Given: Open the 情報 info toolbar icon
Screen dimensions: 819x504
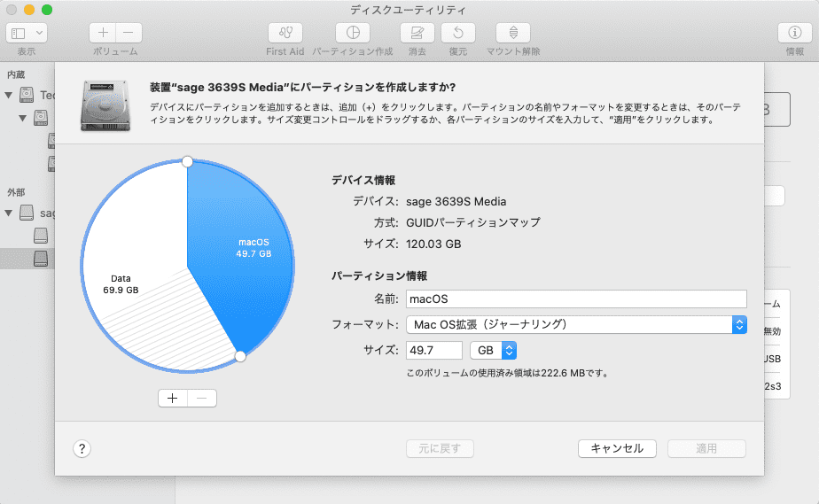Looking at the screenshot, I should tap(794, 33).
